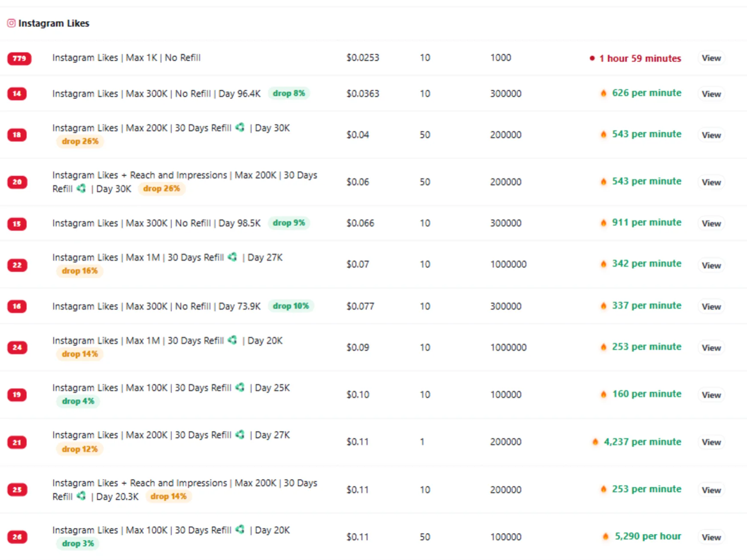The image size is (747, 560).
Task: Open View for the $0.077 service
Action: pos(711,307)
